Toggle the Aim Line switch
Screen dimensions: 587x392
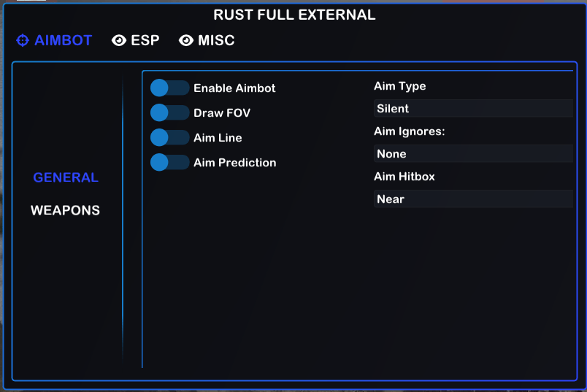pos(169,138)
